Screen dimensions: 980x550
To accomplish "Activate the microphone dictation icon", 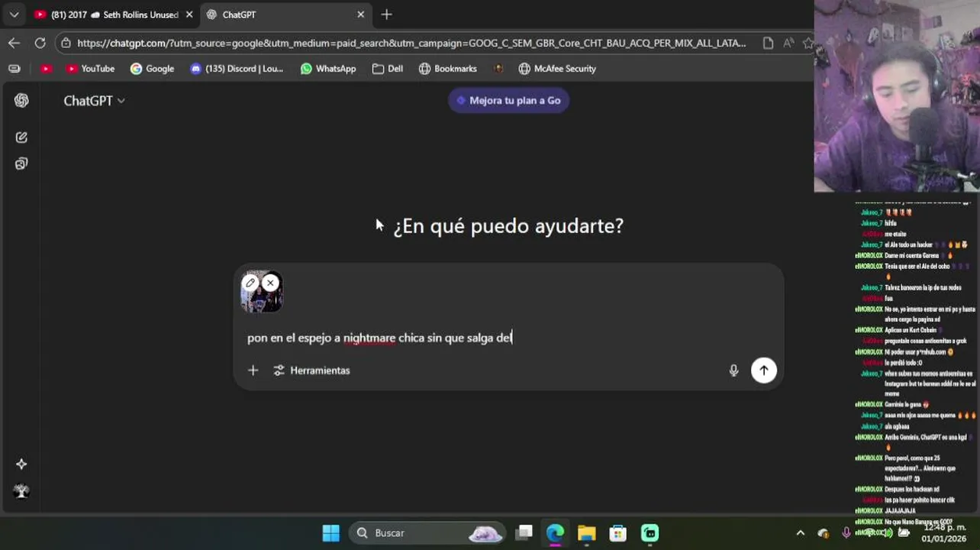I will pyautogui.click(x=733, y=370).
